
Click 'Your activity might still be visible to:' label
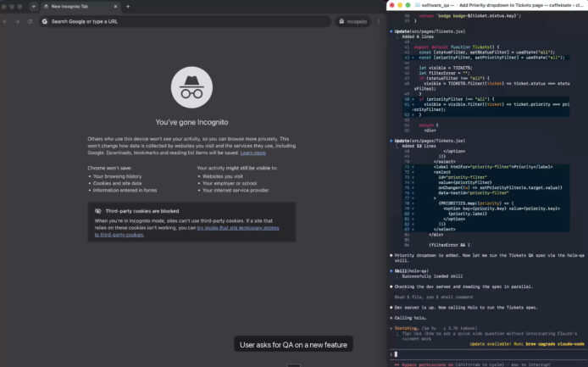click(x=237, y=168)
